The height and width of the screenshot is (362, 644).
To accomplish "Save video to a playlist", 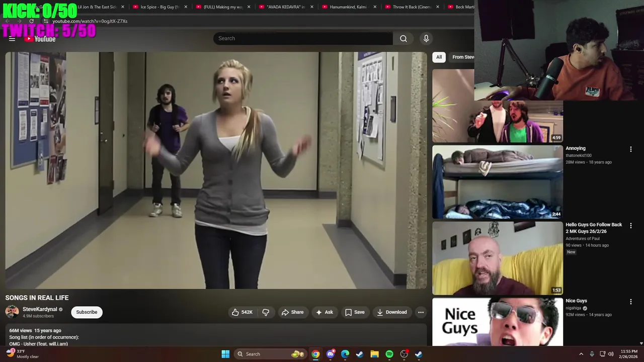I will point(355,312).
